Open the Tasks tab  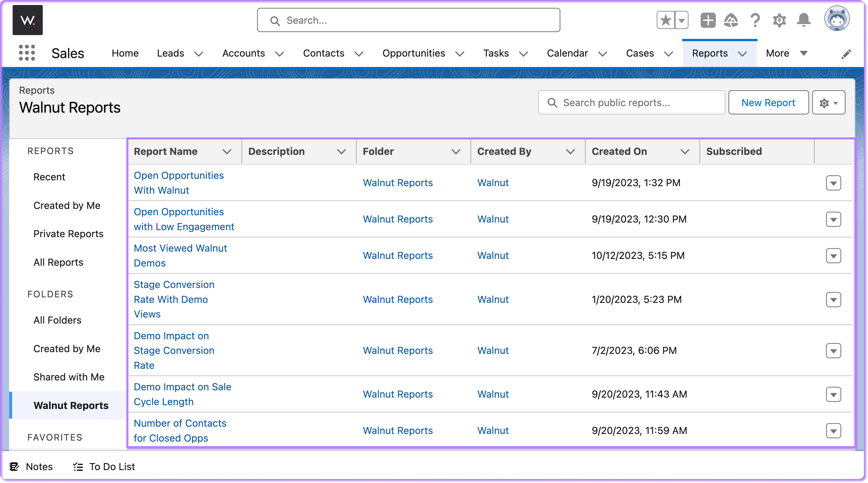point(496,53)
